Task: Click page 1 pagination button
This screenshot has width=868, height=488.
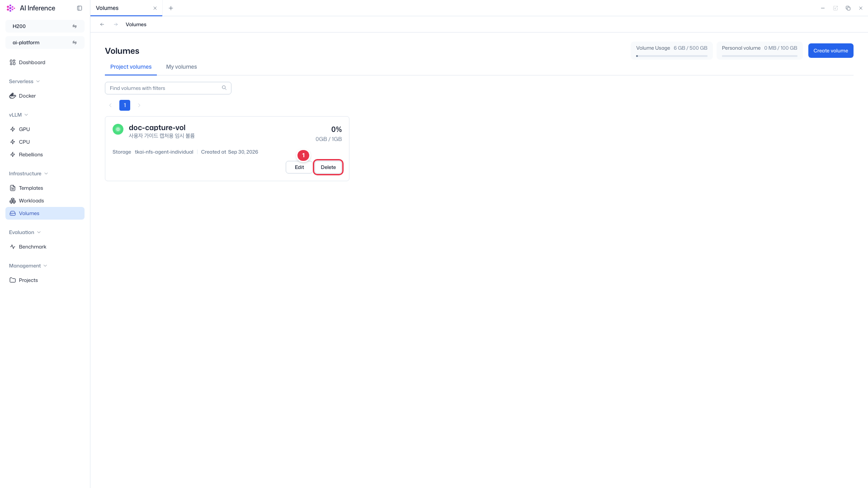Action: pyautogui.click(x=125, y=105)
